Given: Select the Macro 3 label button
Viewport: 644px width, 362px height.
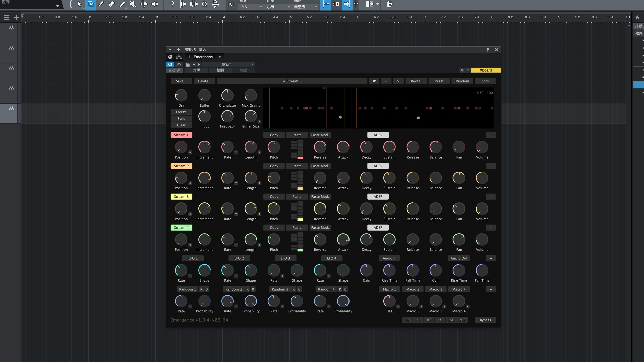Looking at the screenshot, I should click(435, 289).
